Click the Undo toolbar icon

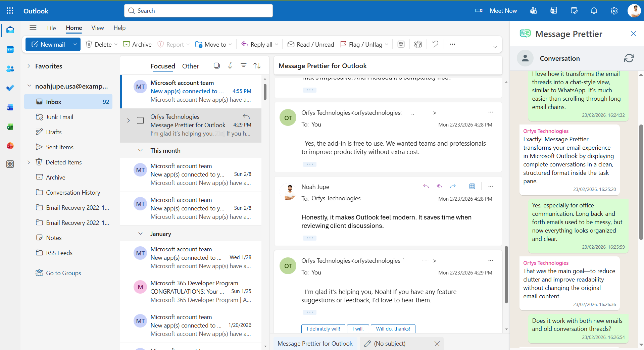tap(435, 44)
